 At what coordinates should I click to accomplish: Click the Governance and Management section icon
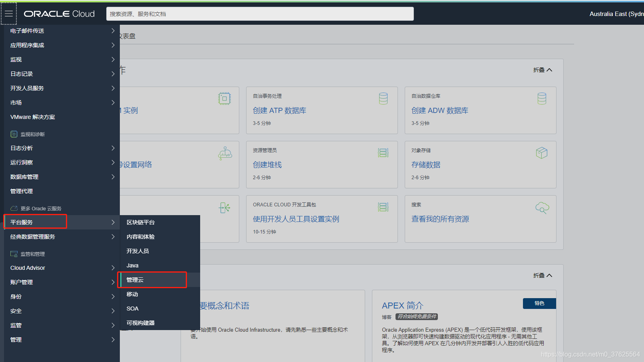14,254
